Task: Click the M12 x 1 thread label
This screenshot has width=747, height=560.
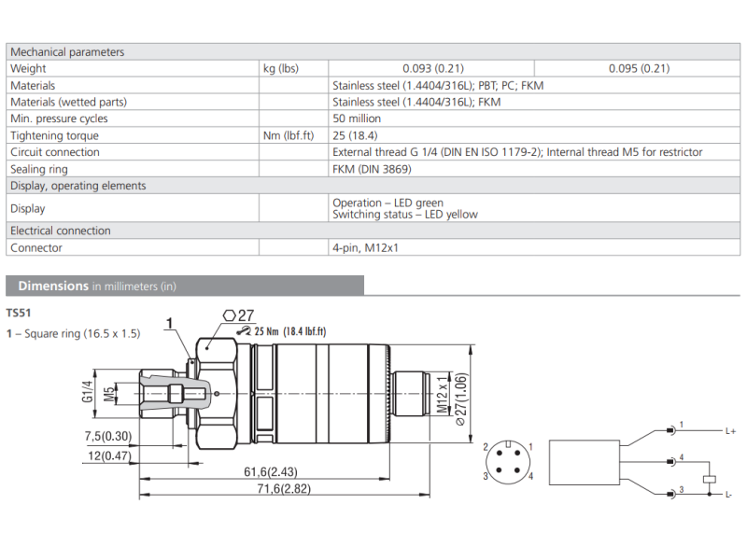Action: point(442,395)
